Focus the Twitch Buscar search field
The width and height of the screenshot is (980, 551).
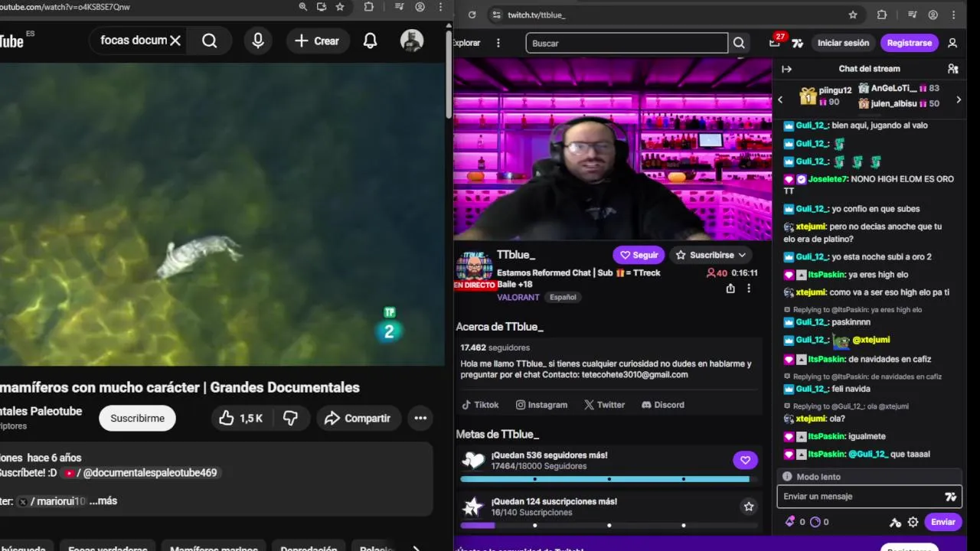626,43
